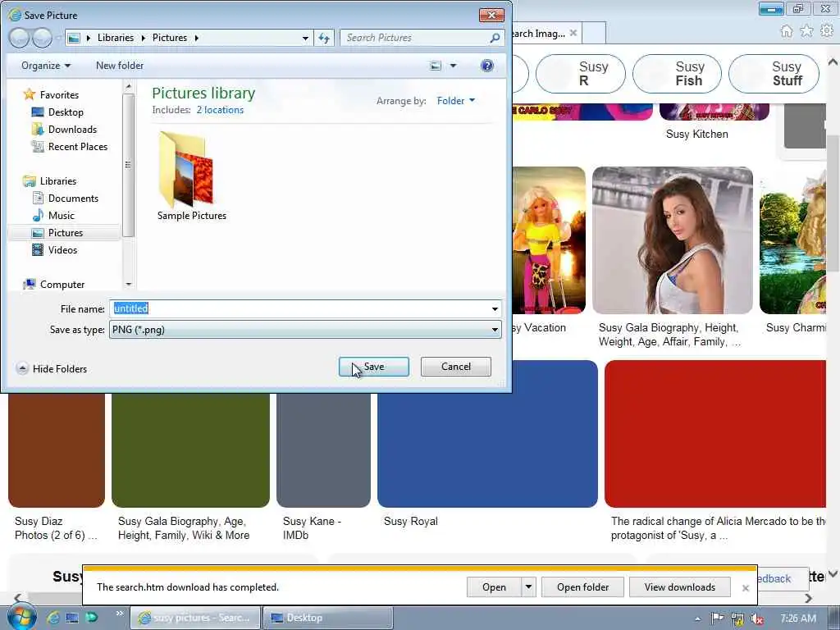This screenshot has width=840, height=630.
Task: Open Action Center flag tray icon
Action: coord(718,619)
